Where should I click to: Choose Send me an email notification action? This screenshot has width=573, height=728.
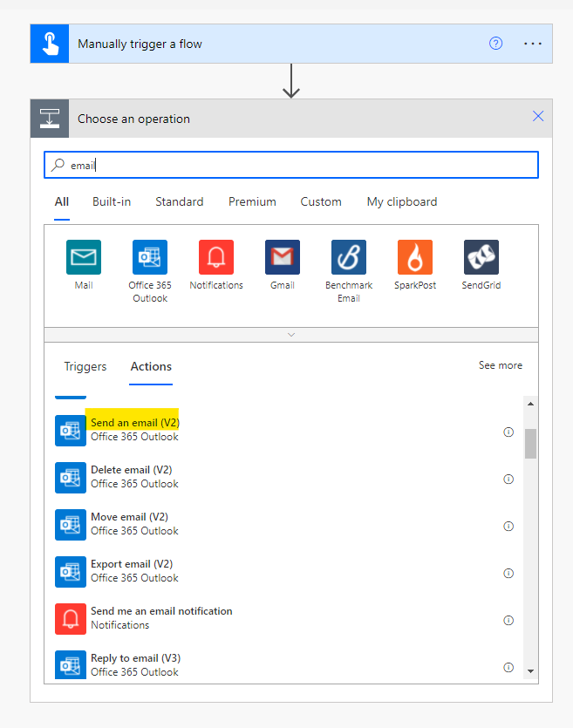coord(161,611)
